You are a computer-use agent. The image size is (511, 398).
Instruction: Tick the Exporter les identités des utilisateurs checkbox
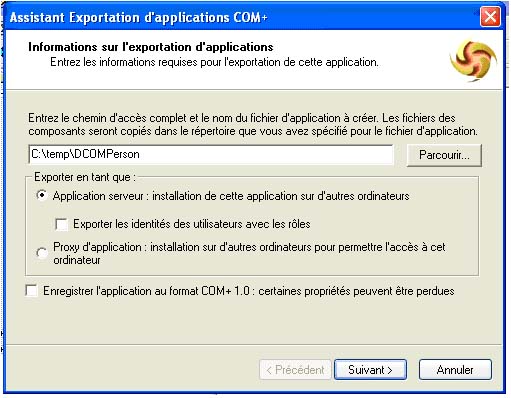pos(62,224)
